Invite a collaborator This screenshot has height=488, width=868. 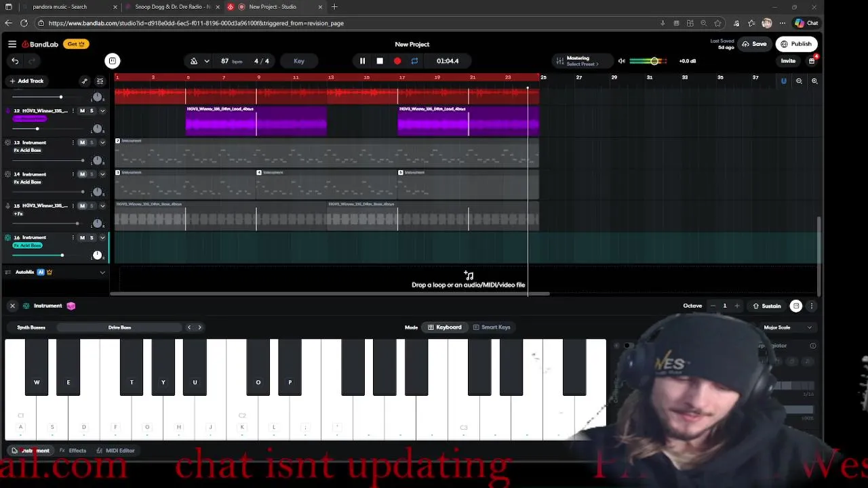[788, 61]
